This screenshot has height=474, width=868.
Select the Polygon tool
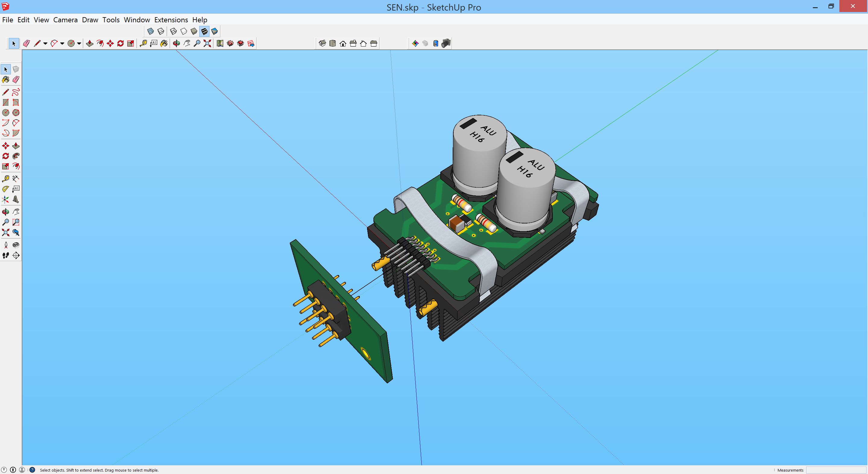(16, 112)
